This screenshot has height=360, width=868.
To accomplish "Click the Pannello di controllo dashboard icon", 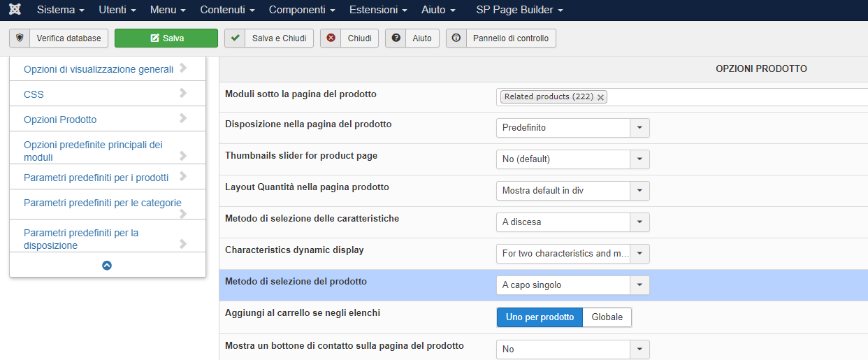I will click(456, 38).
